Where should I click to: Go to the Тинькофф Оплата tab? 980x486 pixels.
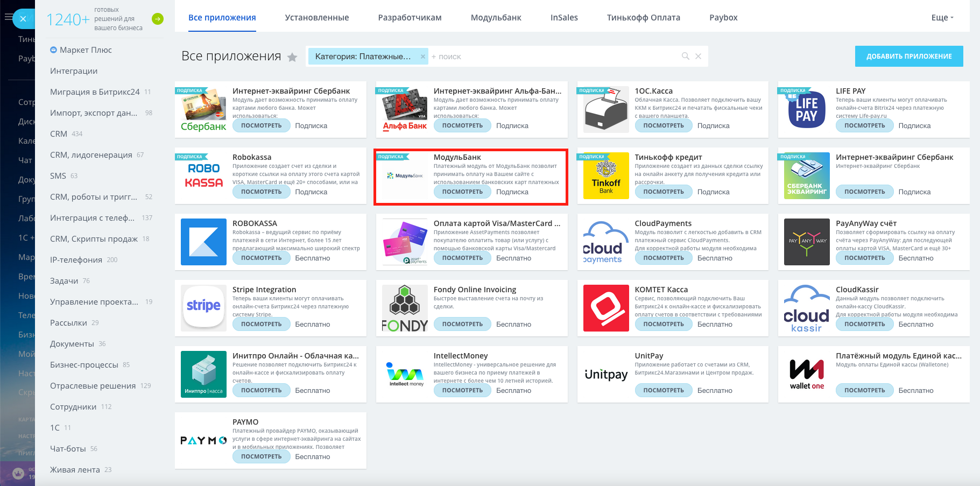[x=644, y=18]
